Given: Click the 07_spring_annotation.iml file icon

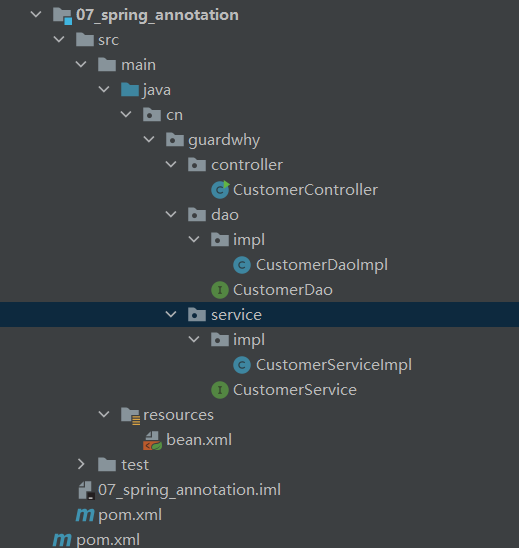Looking at the screenshot, I should (86, 490).
